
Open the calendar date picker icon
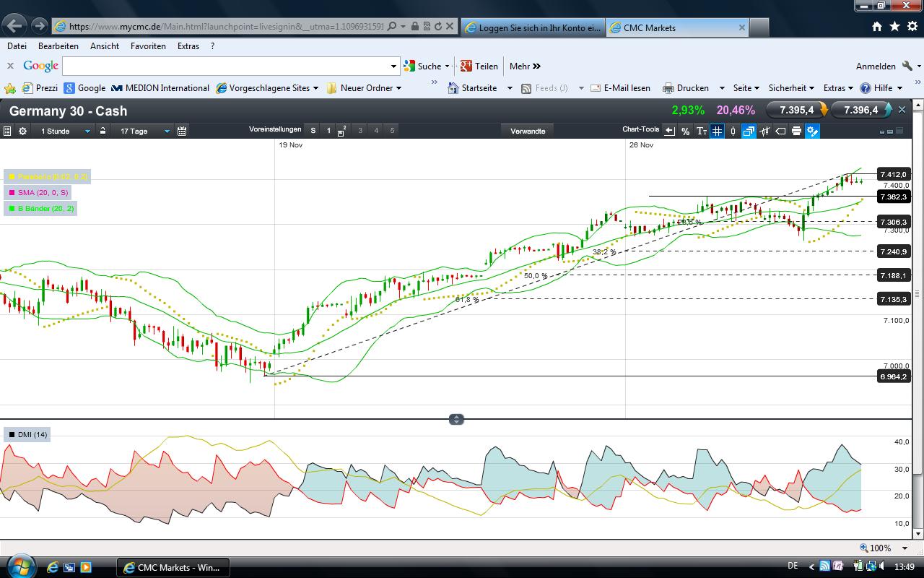pos(182,131)
